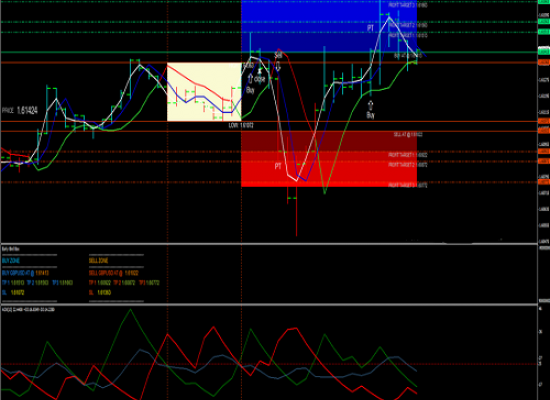Select the SELL ZONE heading in panel

[99, 261]
